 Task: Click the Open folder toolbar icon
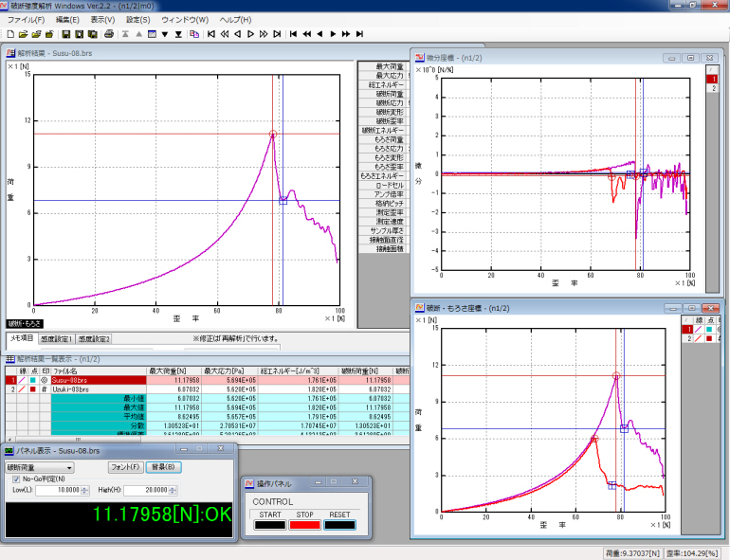pos(23,34)
